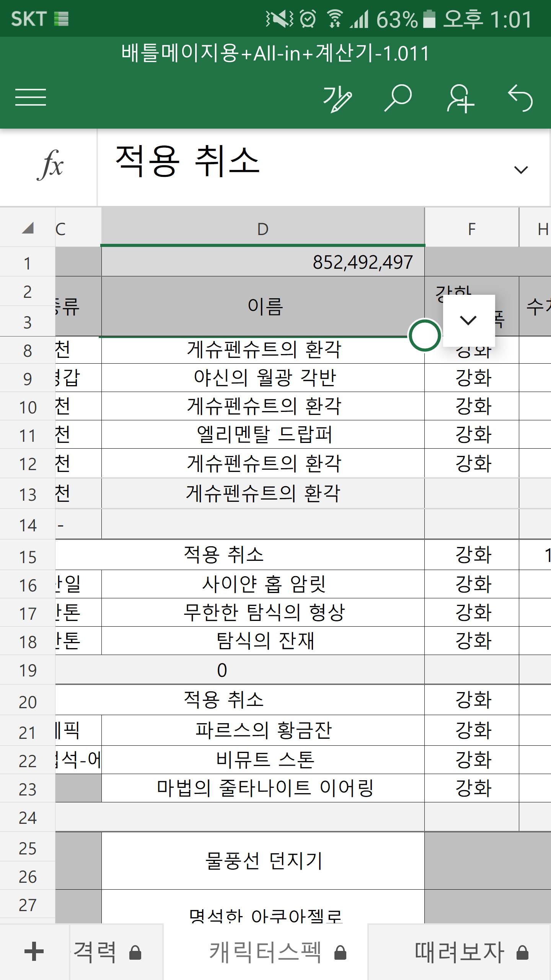Expand the formula bar chevron
The image size is (551, 980).
(x=521, y=170)
